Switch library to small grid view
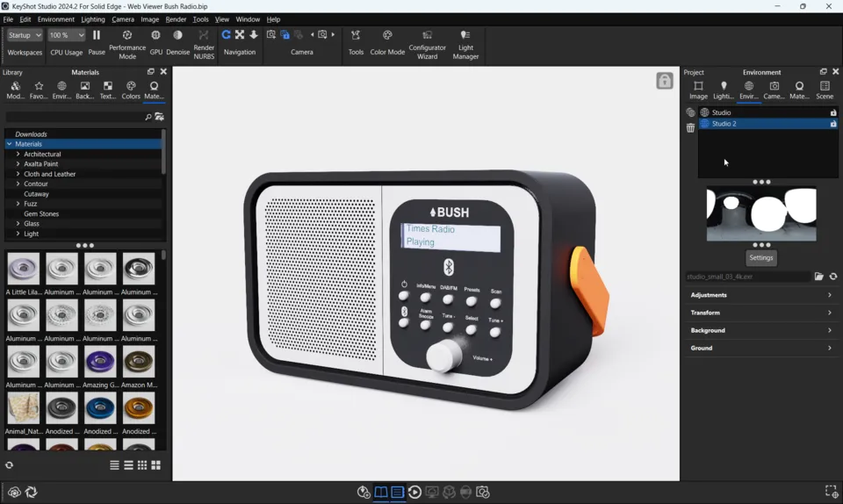This screenshot has width=843, height=504. (142, 465)
